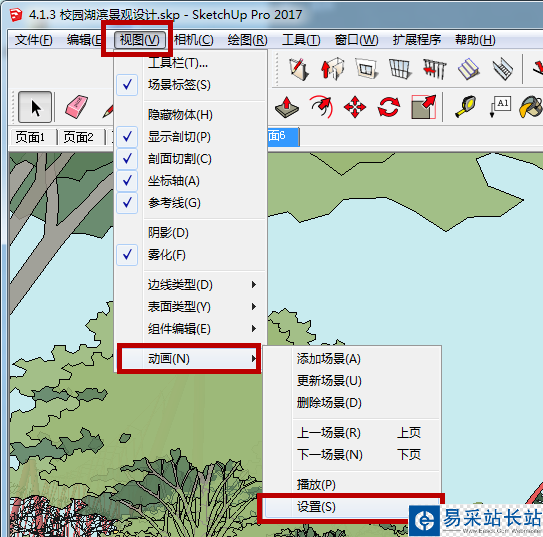Click the railing with red arrow icon
Viewport: 543px width, 537px height.
(434, 69)
